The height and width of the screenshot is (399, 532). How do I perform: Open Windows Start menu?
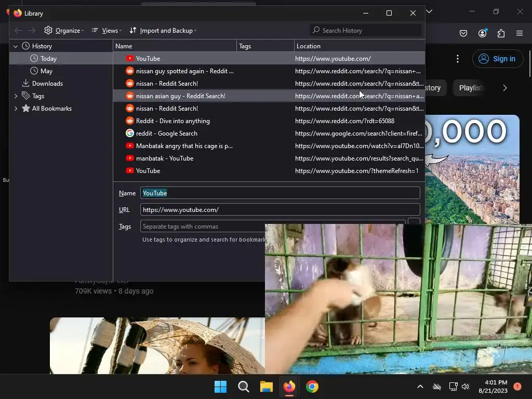click(x=220, y=387)
